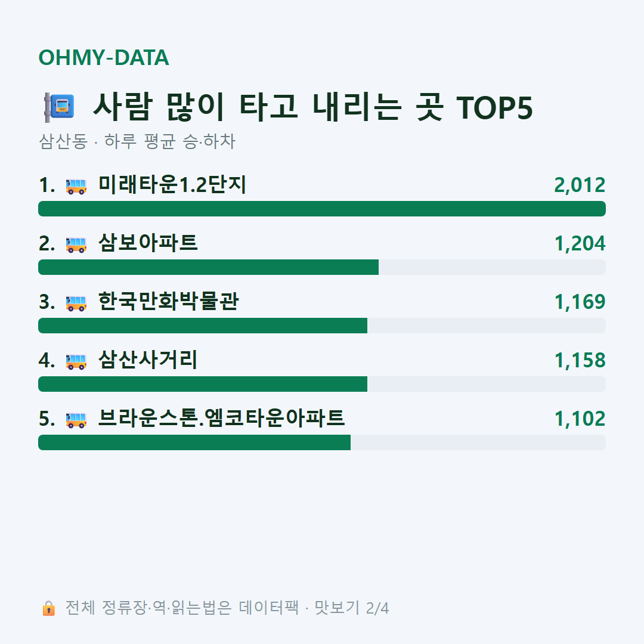Click the 데이터팩 맛보기 2/4 footer text

point(314,608)
